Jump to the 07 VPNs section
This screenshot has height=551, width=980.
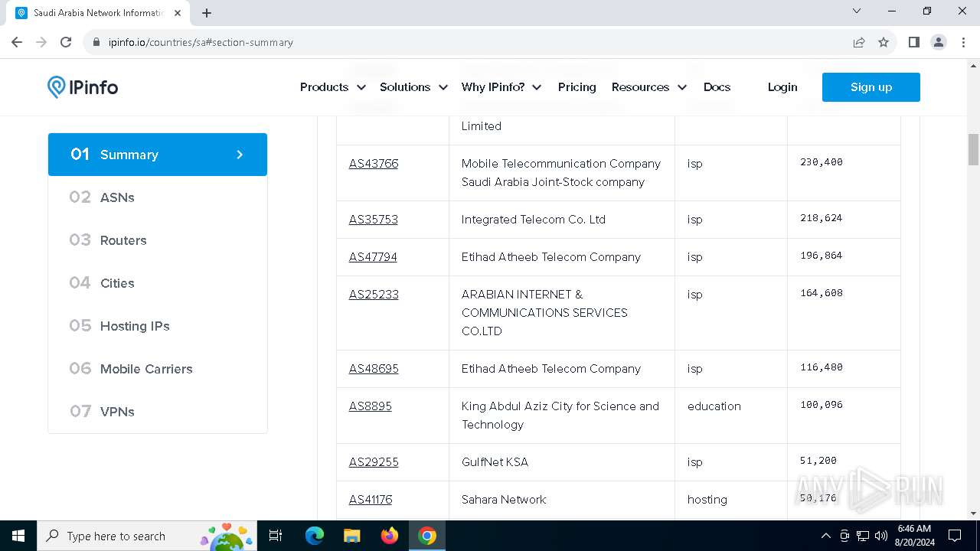click(158, 412)
